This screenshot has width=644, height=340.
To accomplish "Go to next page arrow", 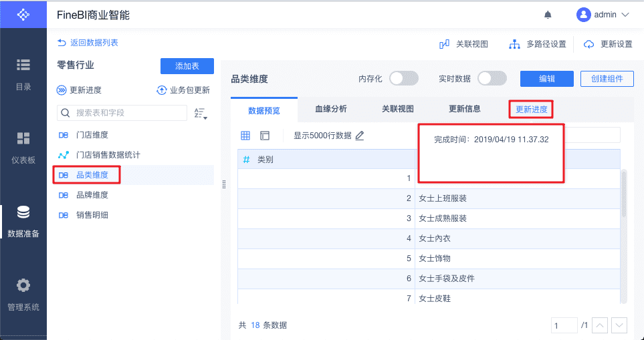I will coord(620,325).
